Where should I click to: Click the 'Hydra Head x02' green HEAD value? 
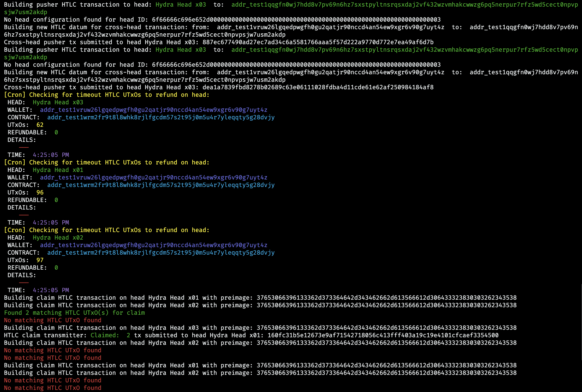point(58,237)
